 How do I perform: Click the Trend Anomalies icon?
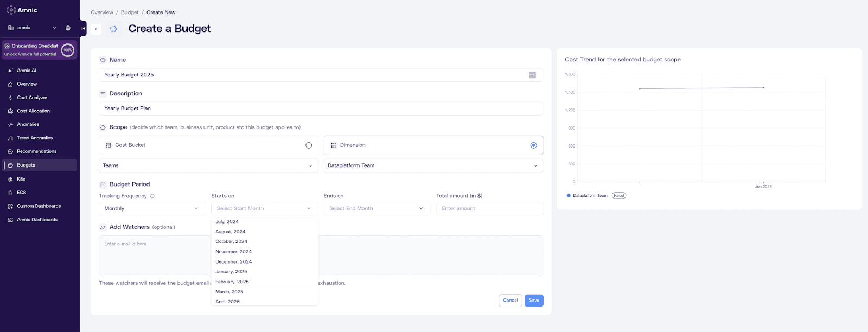(x=10, y=138)
